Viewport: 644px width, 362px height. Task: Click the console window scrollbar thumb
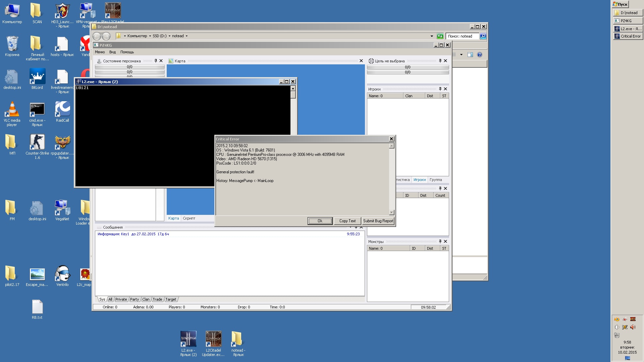click(293, 95)
